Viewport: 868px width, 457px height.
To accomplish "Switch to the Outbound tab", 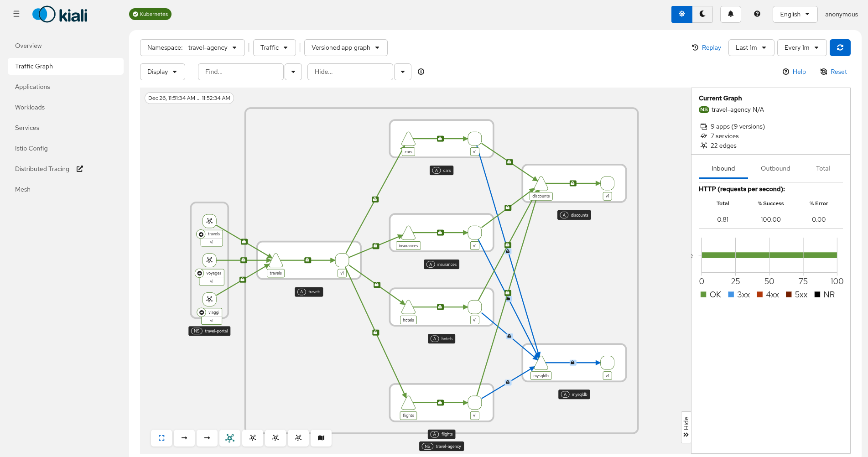I will 775,168.
